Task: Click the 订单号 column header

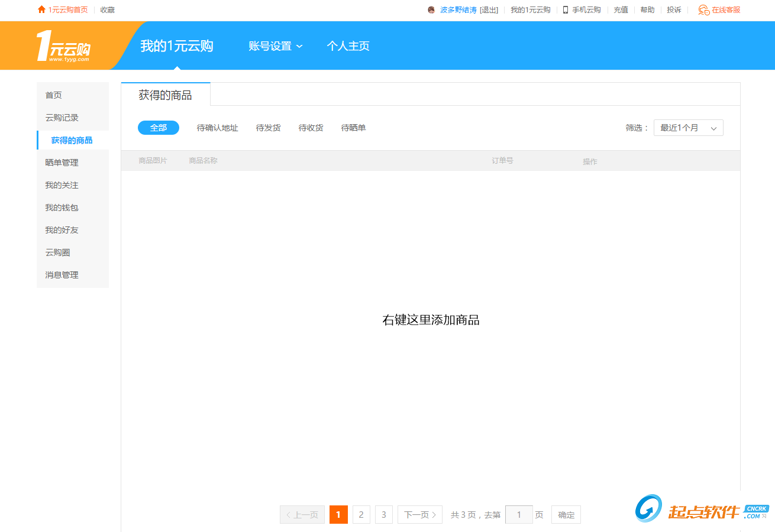Action: pos(502,161)
